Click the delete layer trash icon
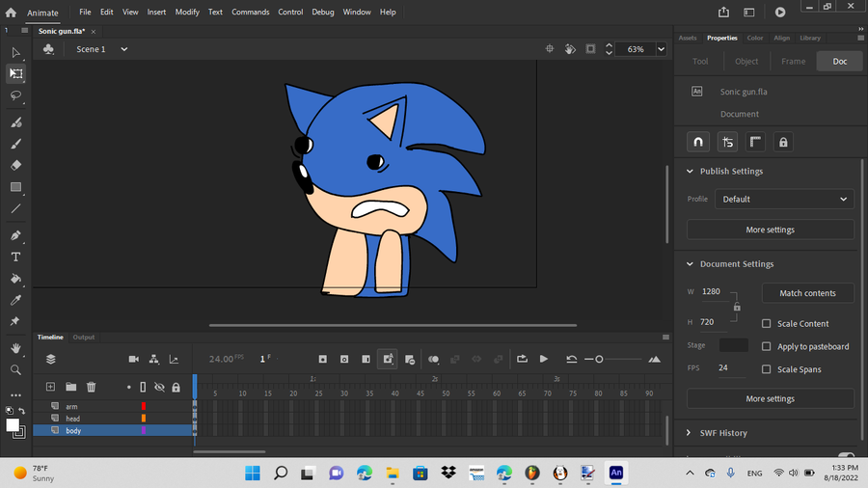Viewport: 868px width, 488px height. click(x=92, y=387)
